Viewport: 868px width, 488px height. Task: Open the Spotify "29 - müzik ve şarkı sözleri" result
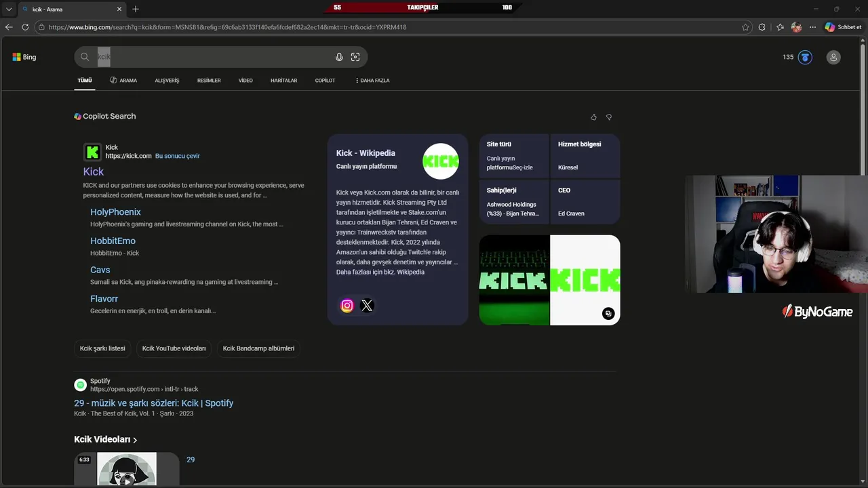coord(154,403)
